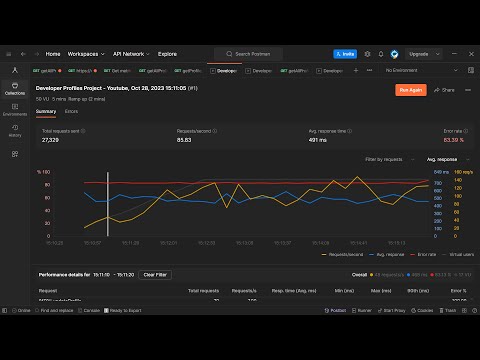This screenshot has height=360, width=480.
Task: Go forward with the right arrow
Action: [37, 54]
